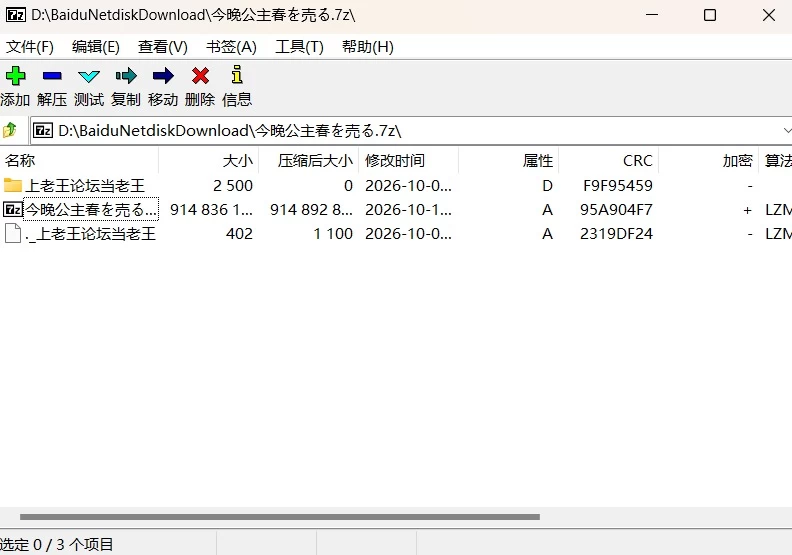Minimize the 7-Zip window
Screen dimensions: 792x555
click(652, 15)
